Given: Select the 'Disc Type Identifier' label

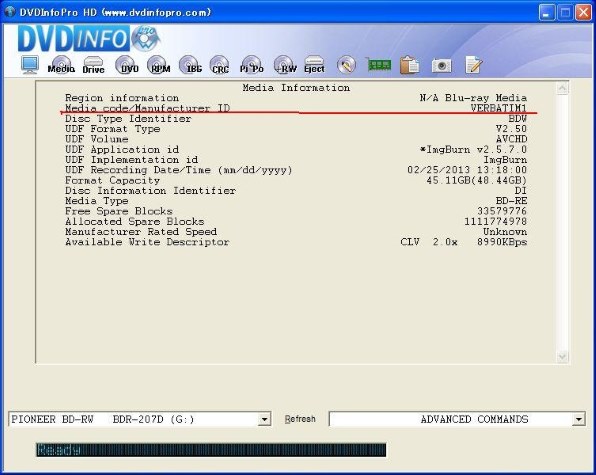Looking at the screenshot, I should pyautogui.click(x=128, y=119).
